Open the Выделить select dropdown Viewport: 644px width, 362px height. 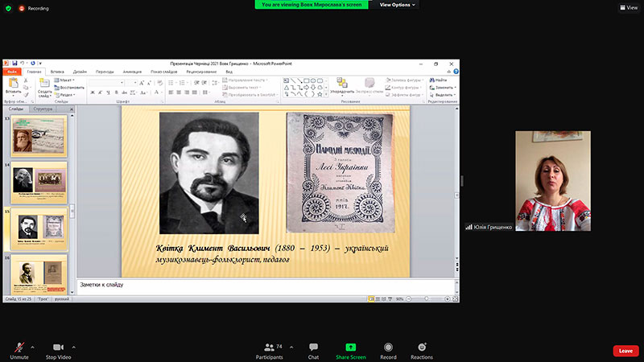click(x=443, y=95)
